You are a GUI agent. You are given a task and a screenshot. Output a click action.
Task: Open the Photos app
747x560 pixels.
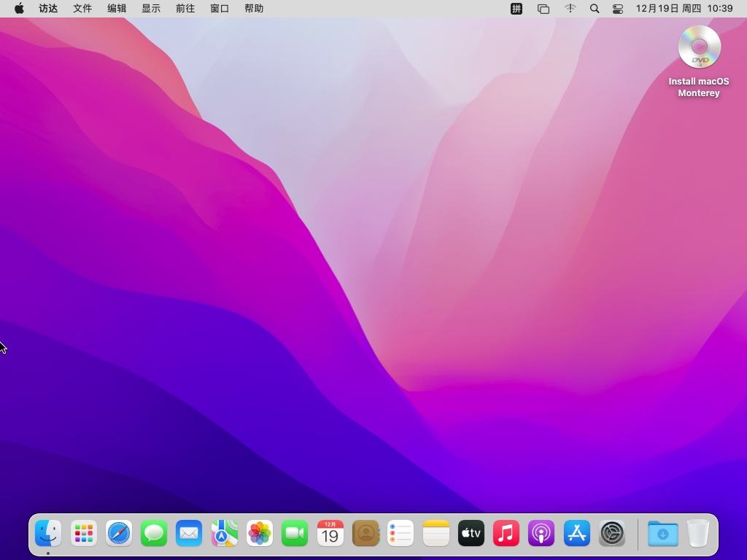pos(260,534)
